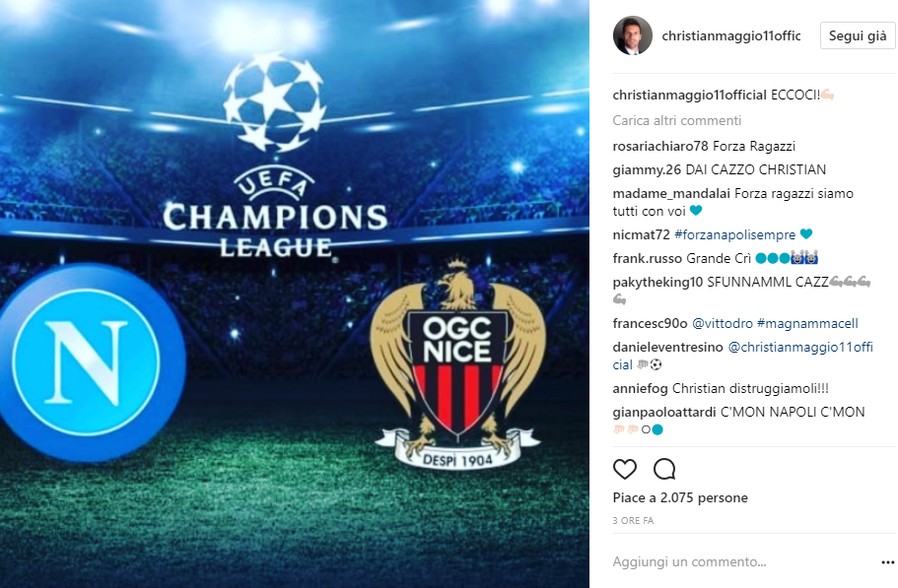Open the @vittodro mention

click(x=723, y=324)
